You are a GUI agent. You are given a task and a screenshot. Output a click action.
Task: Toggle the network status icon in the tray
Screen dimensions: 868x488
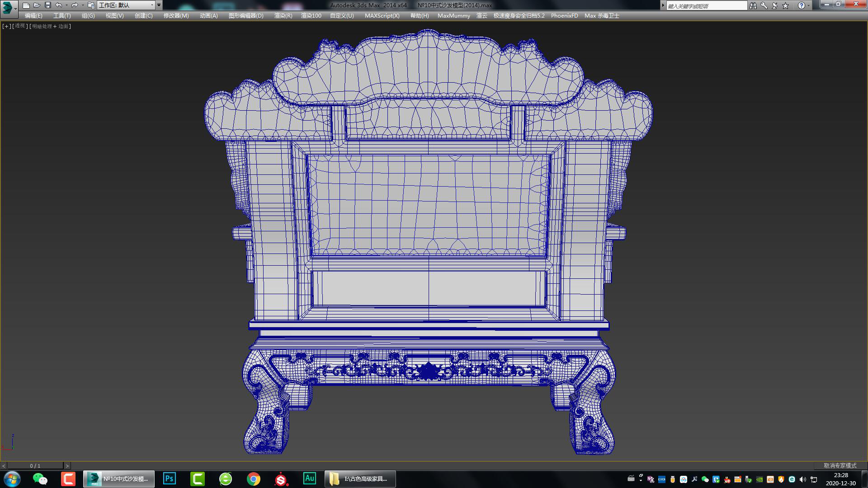click(x=814, y=479)
